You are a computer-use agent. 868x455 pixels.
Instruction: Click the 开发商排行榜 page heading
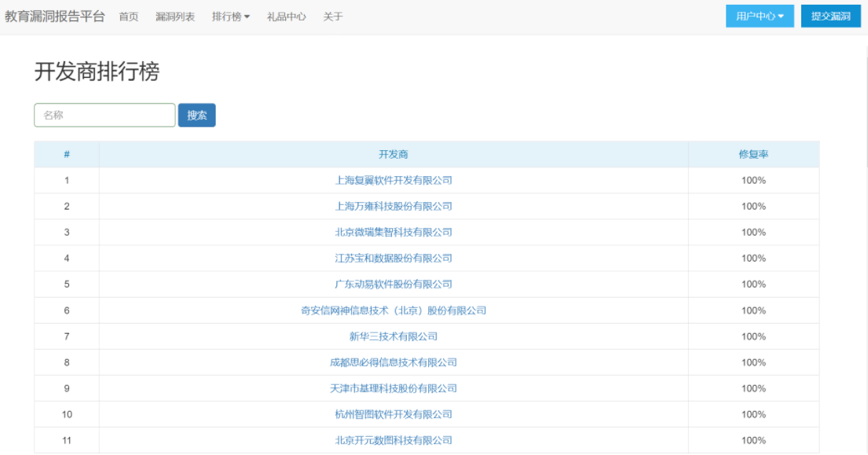coord(97,72)
